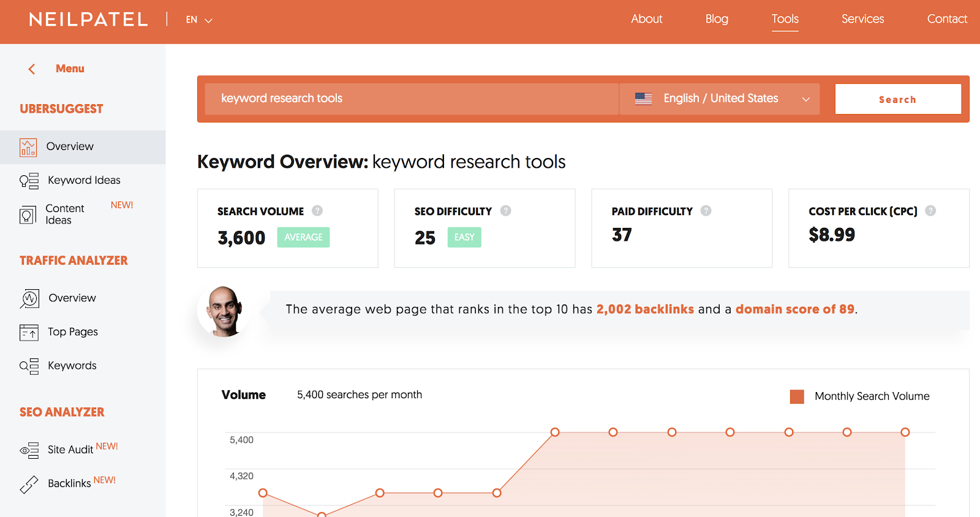Screen dimensions: 980x517
Task: Click the United States flag icon
Action: 643,99
